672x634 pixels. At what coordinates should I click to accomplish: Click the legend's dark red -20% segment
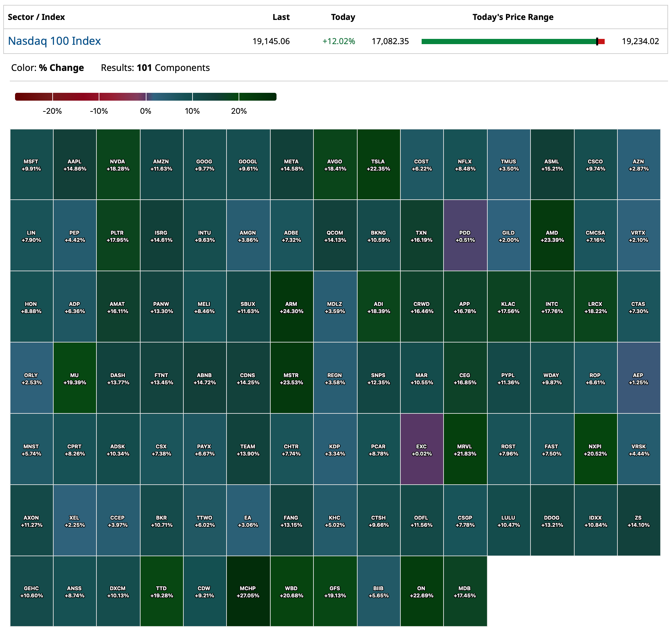(x=34, y=97)
